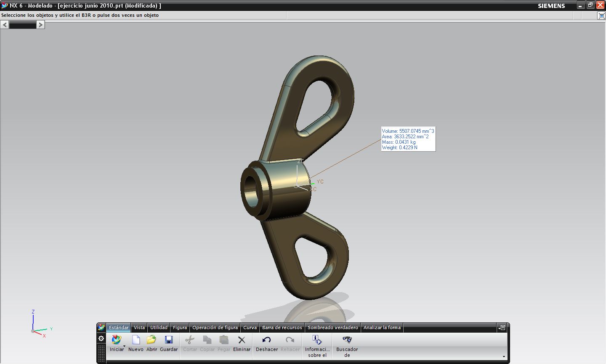Open the Curva tab
The width and height of the screenshot is (606, 364).
pyautogui.click(x=250, y=327)
